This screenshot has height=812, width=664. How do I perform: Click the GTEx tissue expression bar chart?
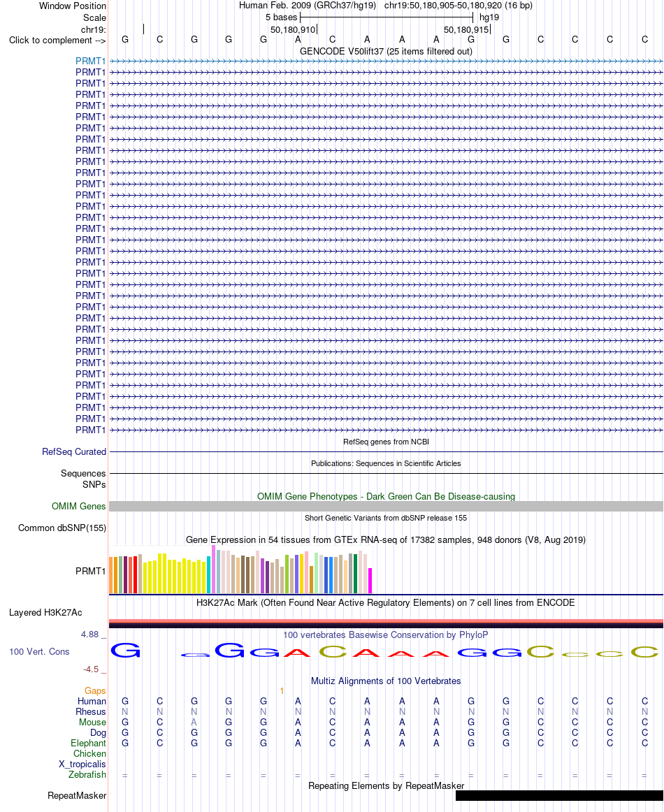point(241,569)
